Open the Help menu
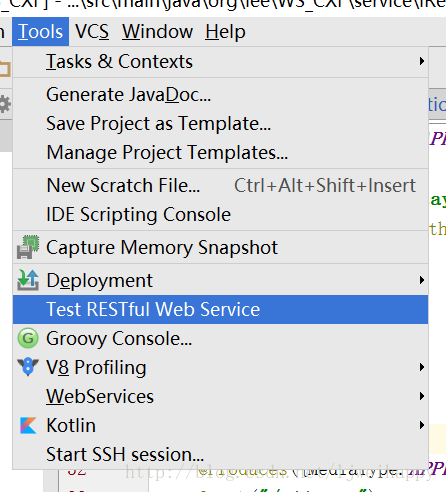This screenshot has height=492, width=446. point(225,32)
